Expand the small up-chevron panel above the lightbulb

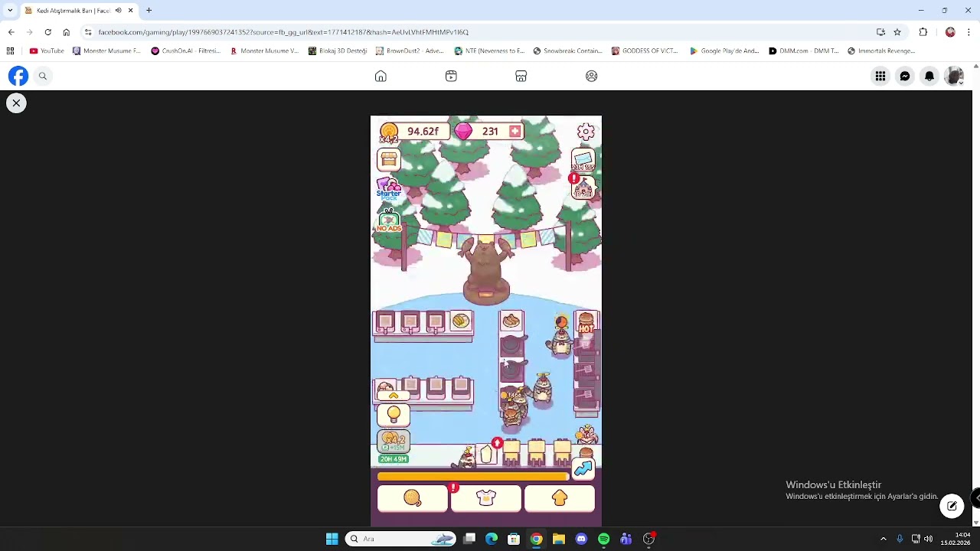click(394, 396)
